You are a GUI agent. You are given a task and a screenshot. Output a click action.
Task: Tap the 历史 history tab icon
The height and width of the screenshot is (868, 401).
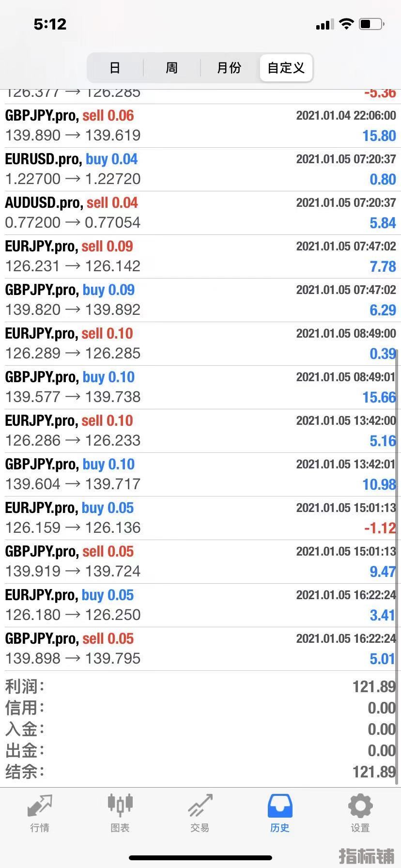[280, 806]
